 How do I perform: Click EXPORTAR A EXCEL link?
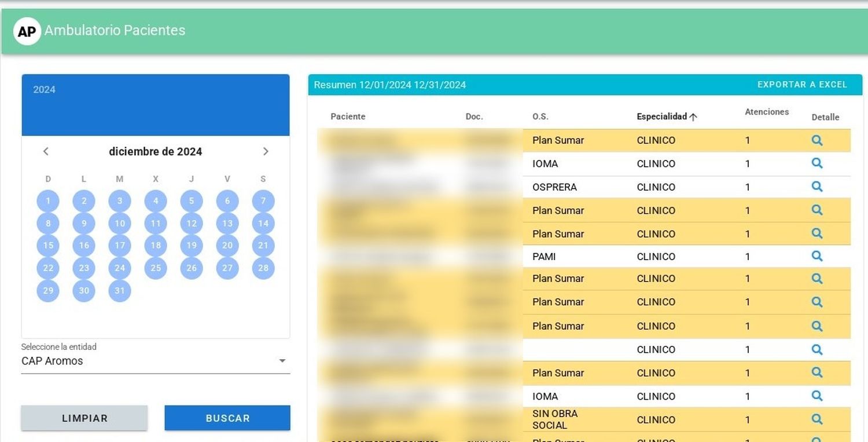coord(802,85)
